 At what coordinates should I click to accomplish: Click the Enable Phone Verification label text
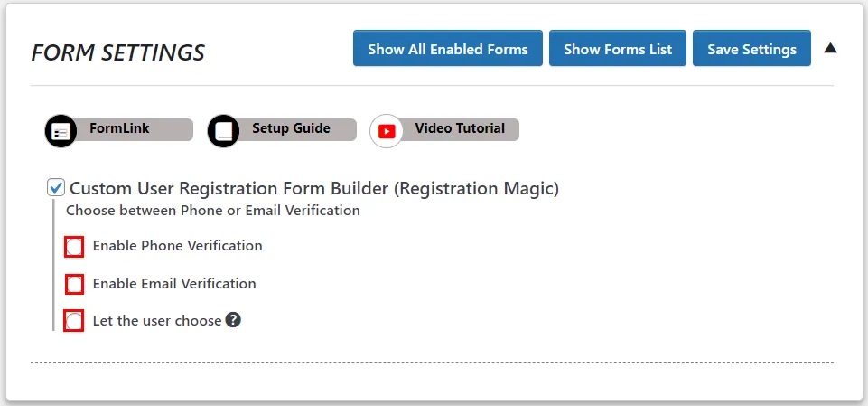[x=178, y=245]
